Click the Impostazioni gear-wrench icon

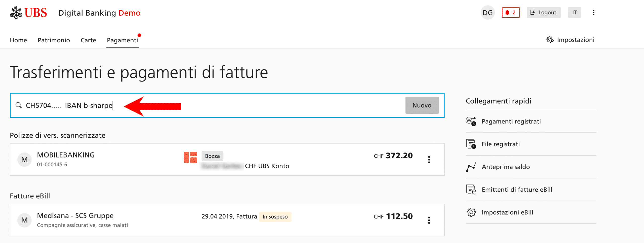coord(550,40)
